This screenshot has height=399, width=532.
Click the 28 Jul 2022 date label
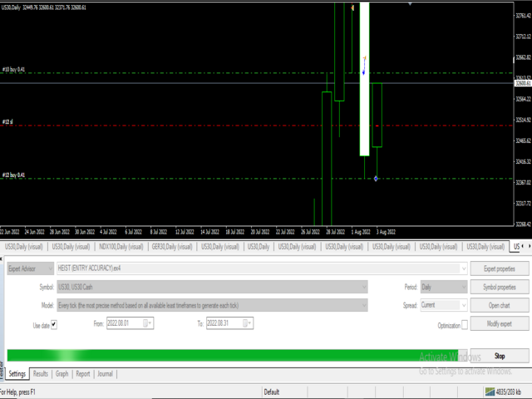pos(335,232)
